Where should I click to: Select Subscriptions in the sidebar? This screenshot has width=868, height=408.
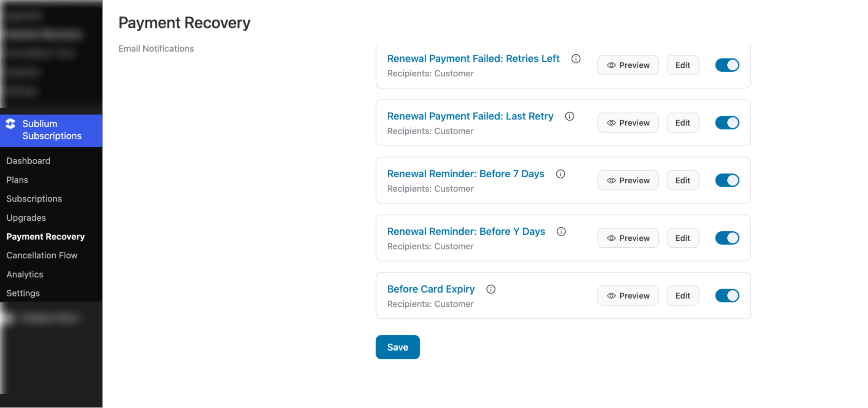click(x=34, y=199)
